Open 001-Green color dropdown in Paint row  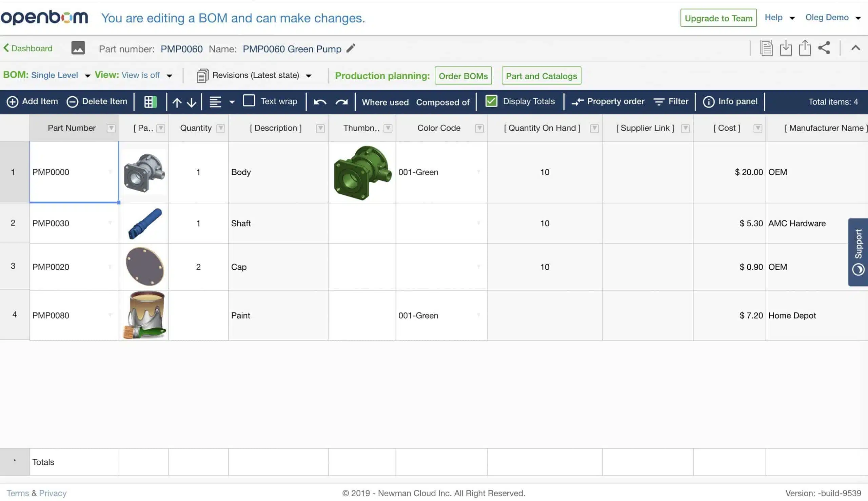tap(479, 315)
